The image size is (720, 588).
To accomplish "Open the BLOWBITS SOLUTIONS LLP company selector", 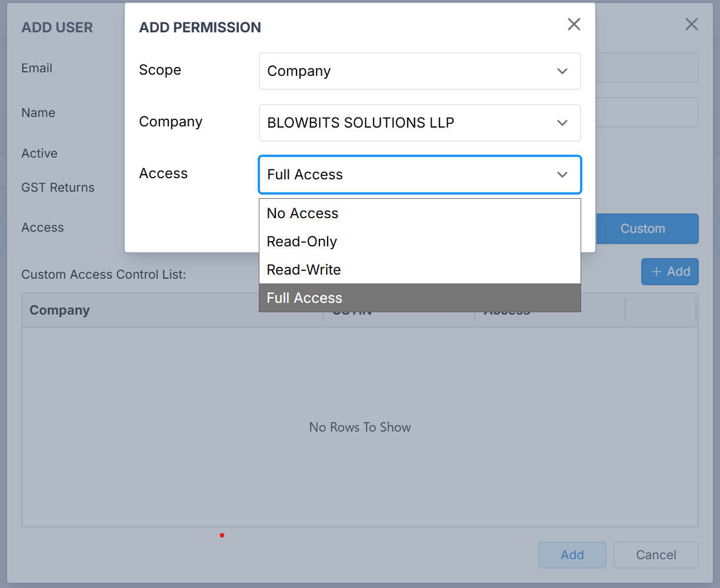I will 406,123.
